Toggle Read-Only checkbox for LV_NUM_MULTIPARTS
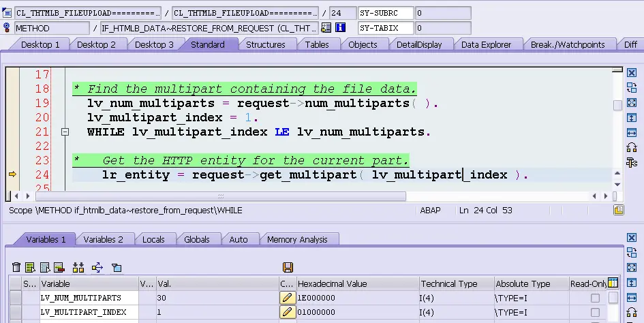This screenshot has width=644, height=323. 595,298
